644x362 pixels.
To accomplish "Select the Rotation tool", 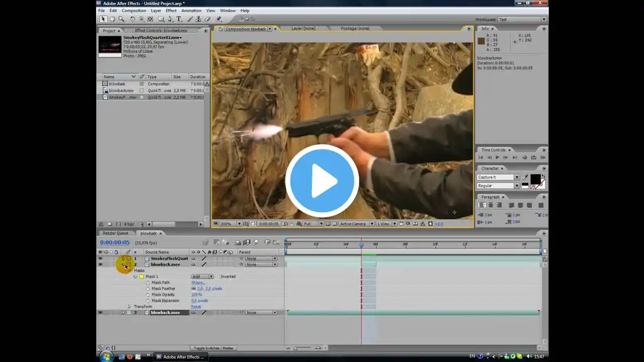I will point(132,19).
